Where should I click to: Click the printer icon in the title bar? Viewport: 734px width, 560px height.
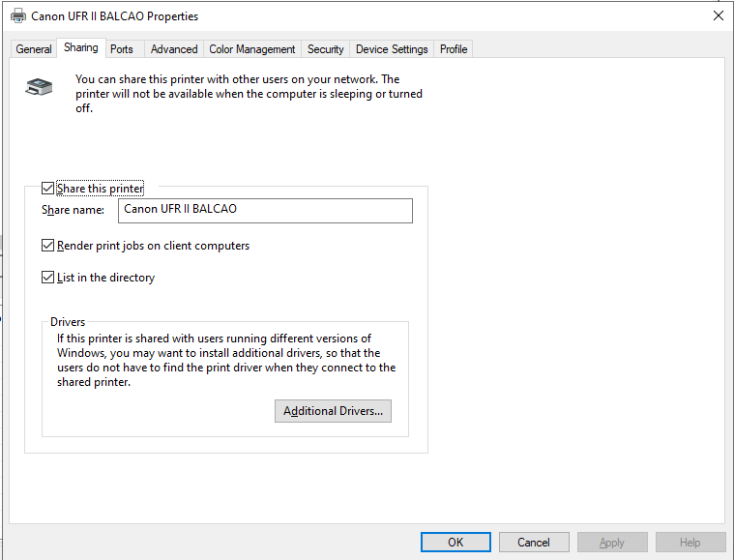coord(18,15)
